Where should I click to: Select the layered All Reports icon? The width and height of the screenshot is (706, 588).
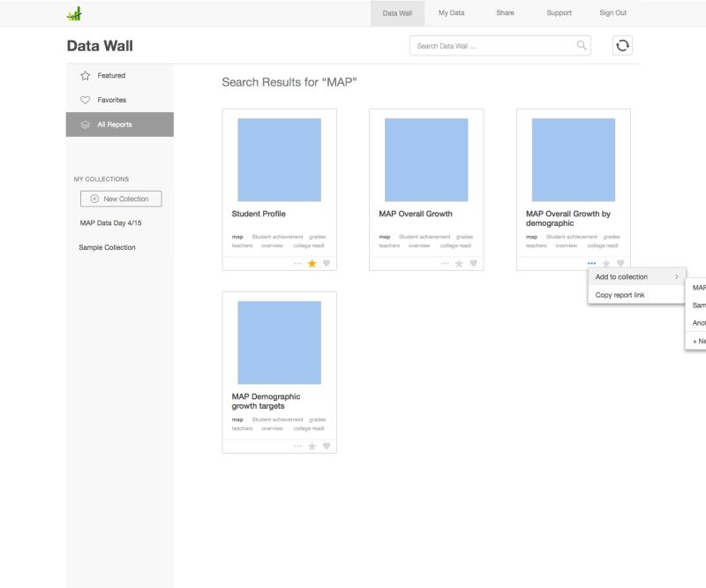(x=85, y=124)
